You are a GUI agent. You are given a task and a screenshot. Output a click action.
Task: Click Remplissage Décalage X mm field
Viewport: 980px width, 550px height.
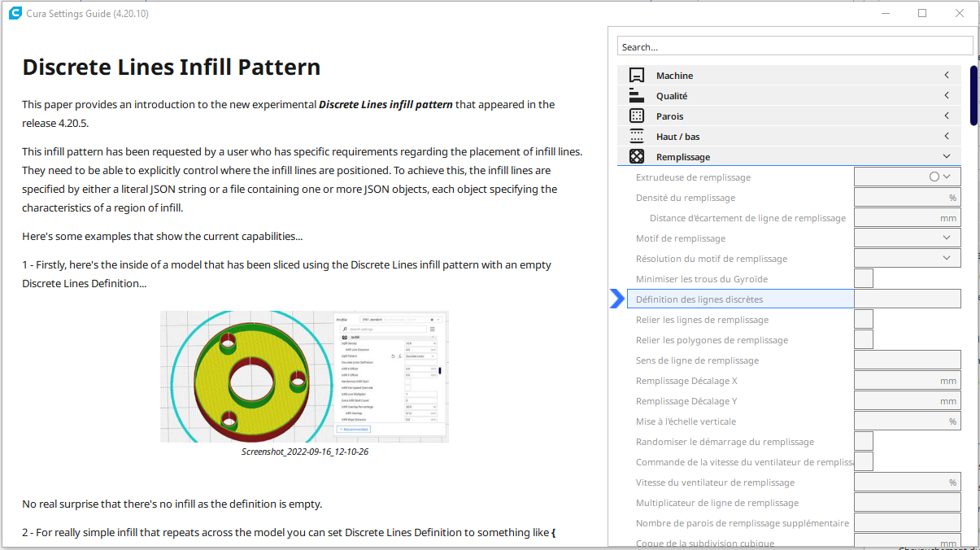tap(908, 380)
